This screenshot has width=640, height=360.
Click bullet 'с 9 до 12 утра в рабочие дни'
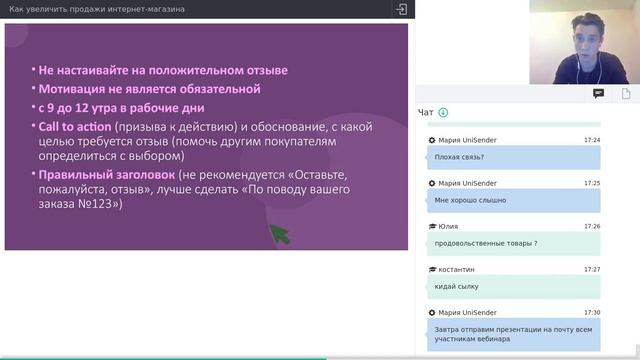pyautogui.click(x=121, y=108)
